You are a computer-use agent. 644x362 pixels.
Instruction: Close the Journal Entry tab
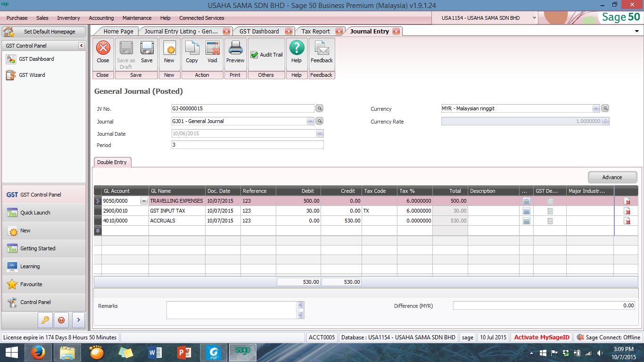[x=396, y=32]
